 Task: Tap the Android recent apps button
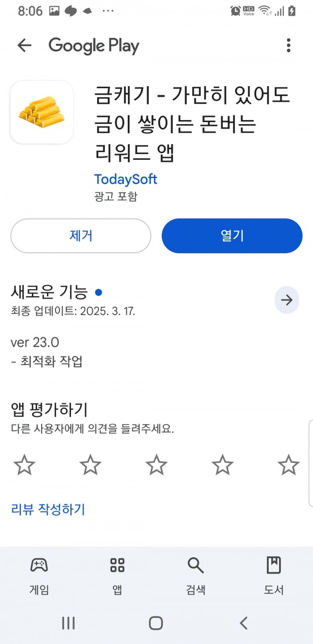click(x=68, y=623)
